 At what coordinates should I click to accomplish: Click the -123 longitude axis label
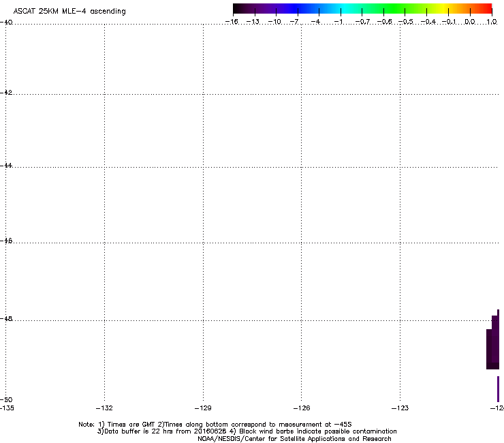[x=400, y=408]
